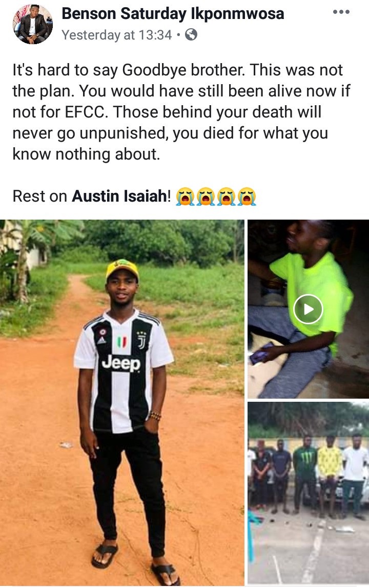Open the bottom-right group photo of men
Screen dimensions: 369x588
pyautogui.click(x=309, y=493)
